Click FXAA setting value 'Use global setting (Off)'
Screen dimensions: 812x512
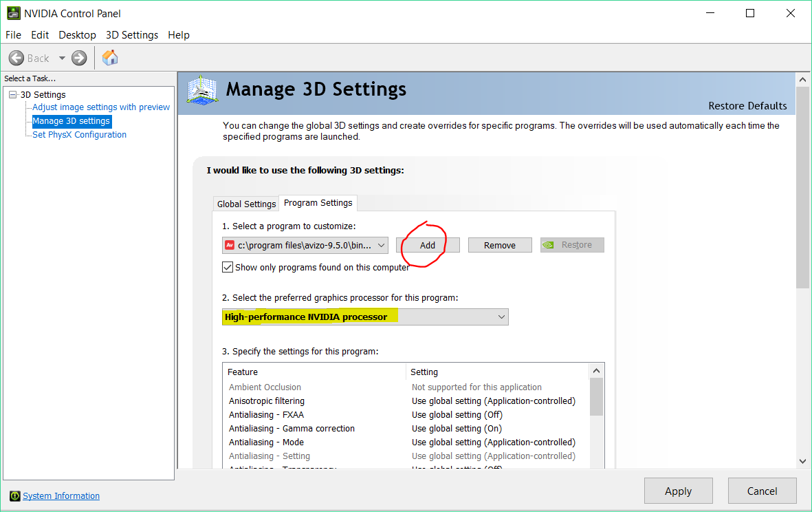(457, 414)
